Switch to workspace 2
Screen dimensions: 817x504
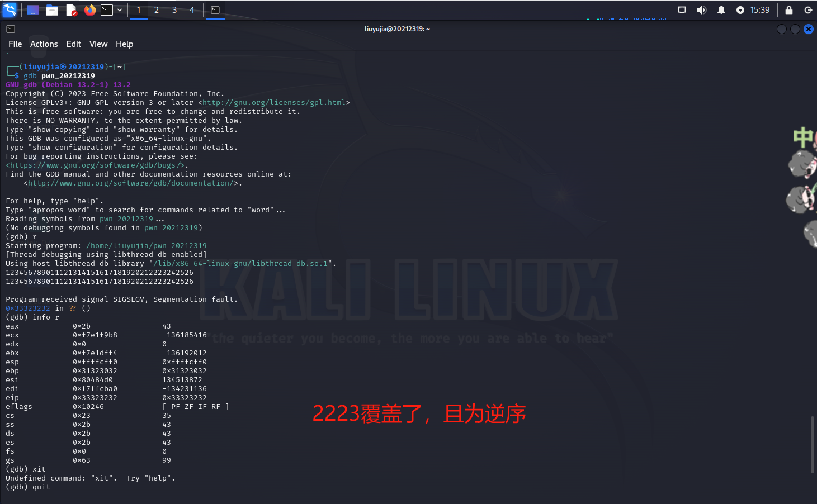point(155,9)
